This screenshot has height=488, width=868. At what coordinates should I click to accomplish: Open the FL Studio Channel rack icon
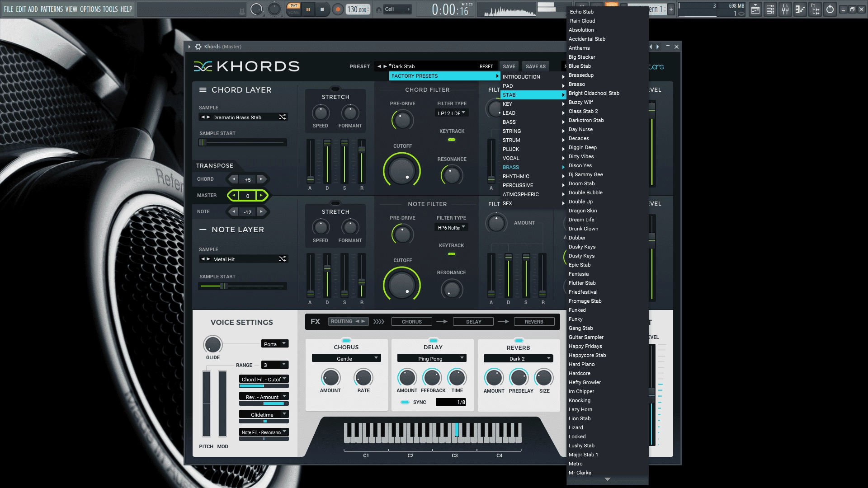pos(770,9)
